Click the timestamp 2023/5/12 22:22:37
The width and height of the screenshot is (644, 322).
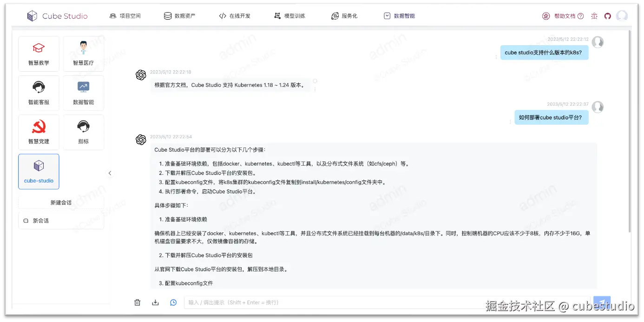click(x=568, y=104)
